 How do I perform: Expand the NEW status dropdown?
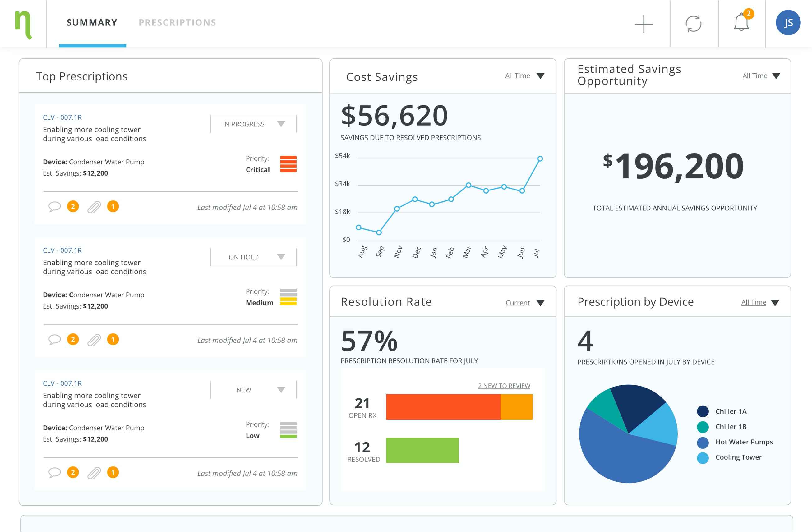[x=253, y=390]
